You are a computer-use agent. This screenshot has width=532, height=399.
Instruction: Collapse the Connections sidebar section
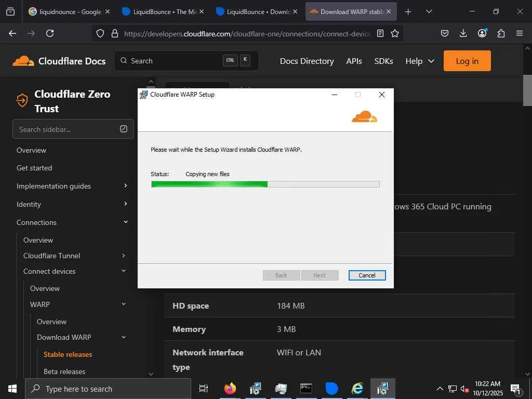tap(126, 222)
